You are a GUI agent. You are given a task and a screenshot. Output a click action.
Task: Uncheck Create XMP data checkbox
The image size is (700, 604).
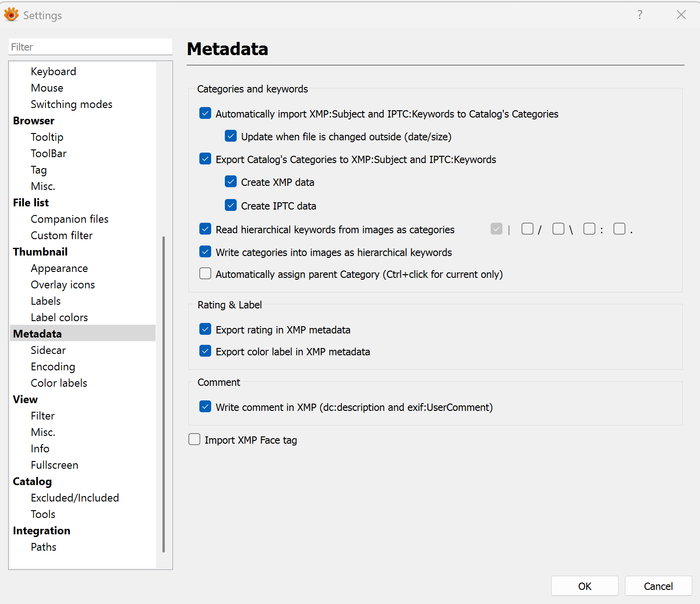tap(231, 182)
